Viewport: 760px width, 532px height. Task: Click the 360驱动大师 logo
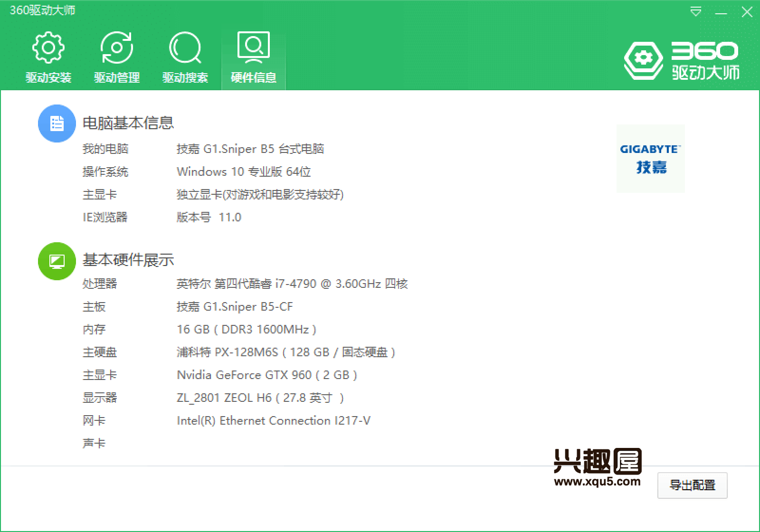point(682,61)
